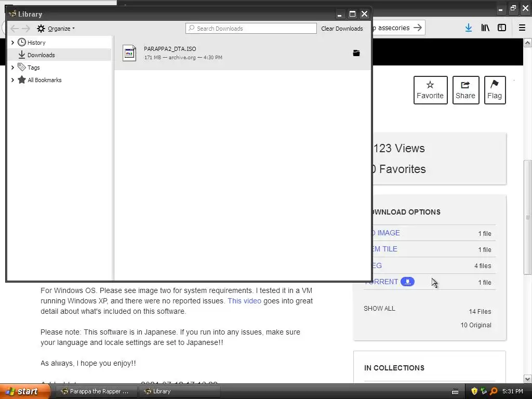Open Firefox downloads arrow in toolbar

[469, 28]
